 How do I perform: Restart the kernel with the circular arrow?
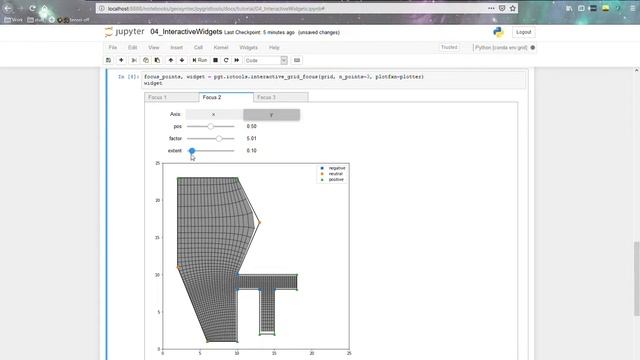click(x=226, y=60)
